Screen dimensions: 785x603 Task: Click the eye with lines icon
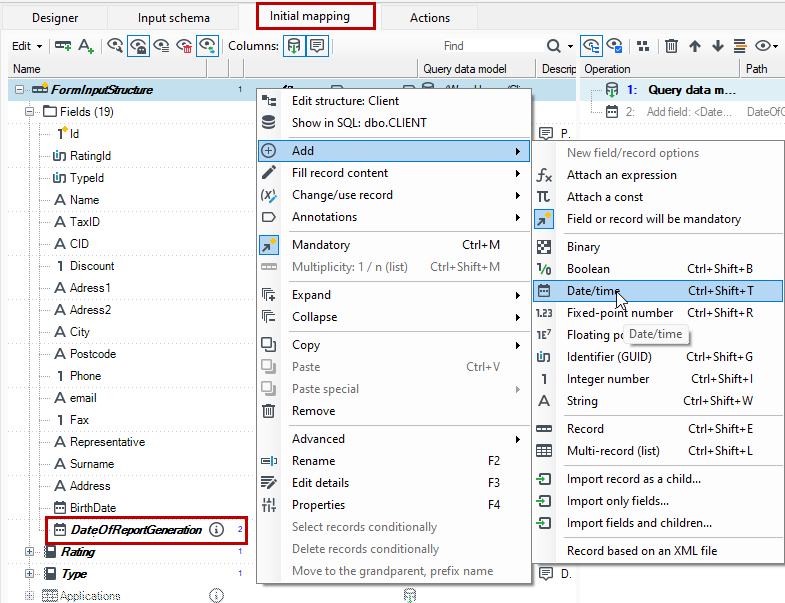(x=161, y=46)
